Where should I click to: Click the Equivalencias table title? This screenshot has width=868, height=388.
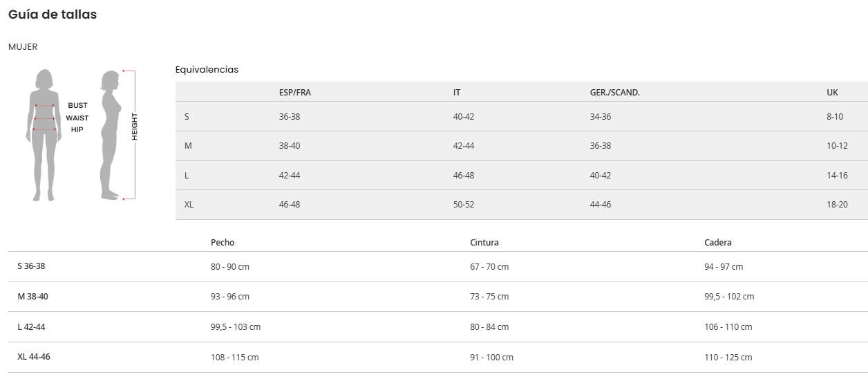pos(207,70)
